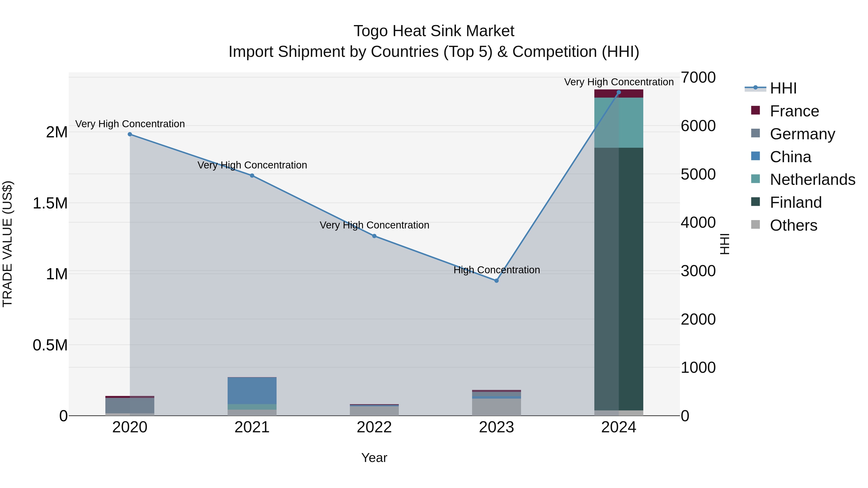Select the 2022 HHI data point
Image resolution: width=868 pixels, height=488 pixels.
click(x=374, y=236)
